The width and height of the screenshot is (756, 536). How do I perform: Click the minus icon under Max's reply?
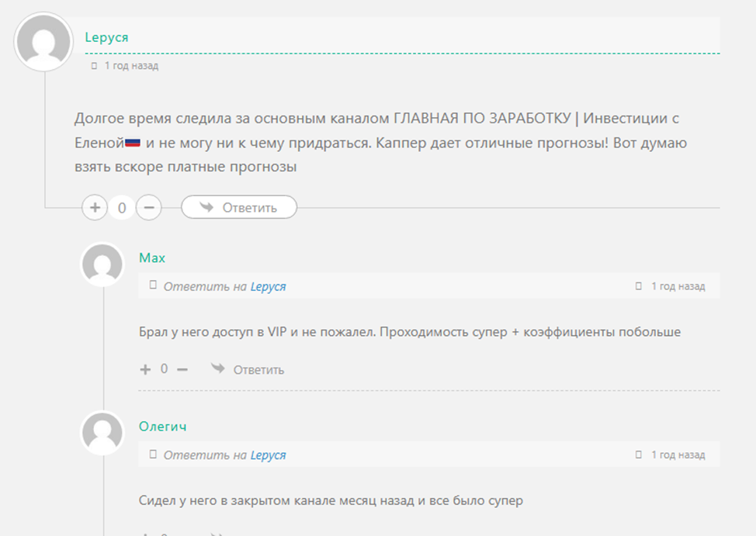pyautogui.click(x=182, y=369)
